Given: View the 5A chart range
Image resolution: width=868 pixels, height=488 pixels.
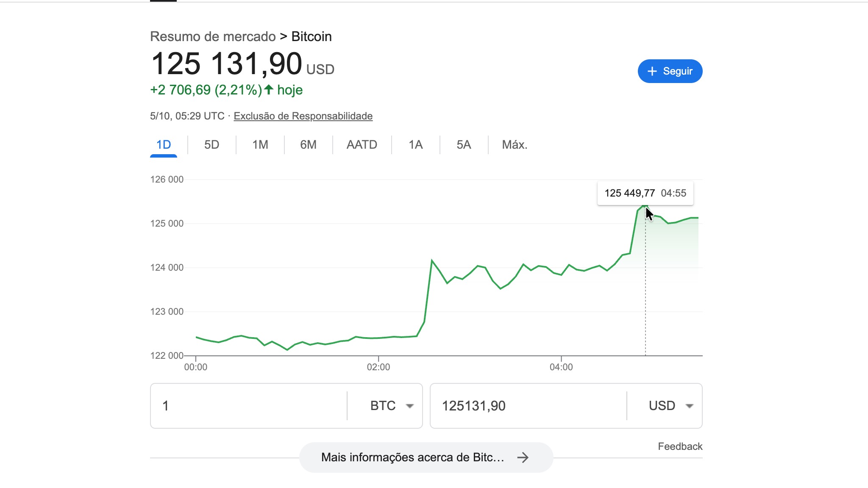Looking at the screenshot, I should click(464, 145).
